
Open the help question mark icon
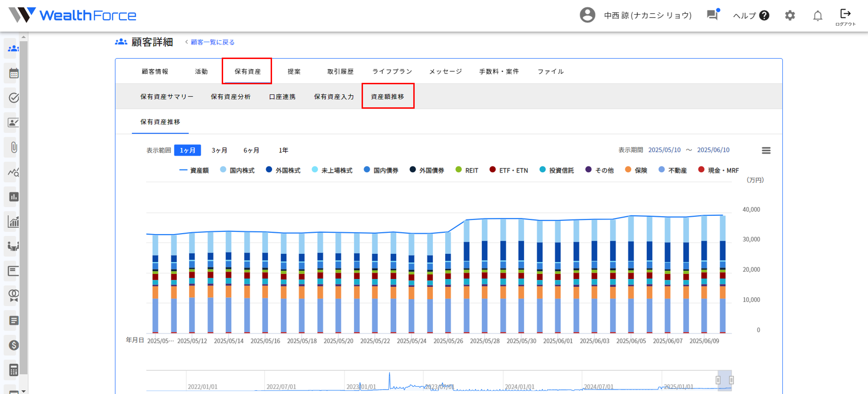(x=764, y=16)
